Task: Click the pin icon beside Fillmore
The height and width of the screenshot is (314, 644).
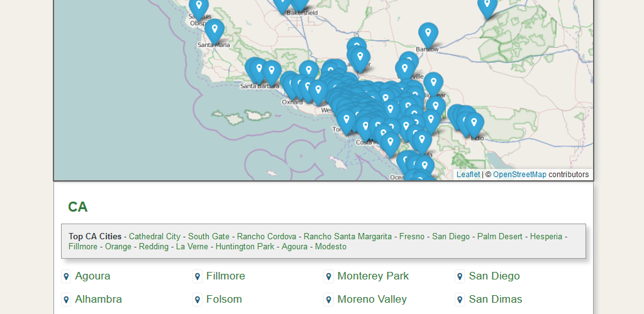Action: [x=197, y=276]
